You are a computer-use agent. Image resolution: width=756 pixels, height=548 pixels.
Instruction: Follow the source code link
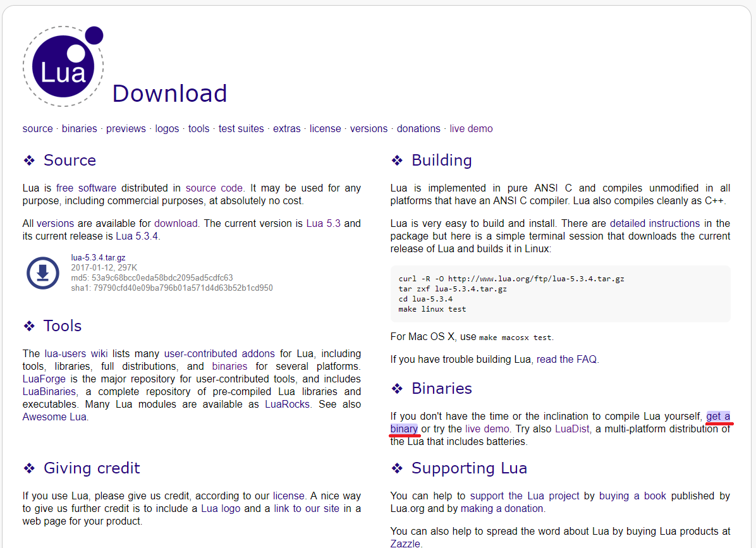[214, 188]
